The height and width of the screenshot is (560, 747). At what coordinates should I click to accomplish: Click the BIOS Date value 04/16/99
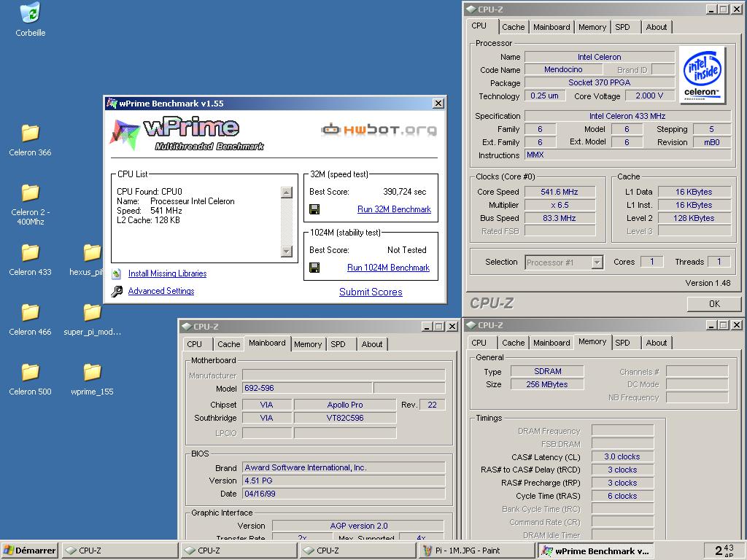(344, 494)
